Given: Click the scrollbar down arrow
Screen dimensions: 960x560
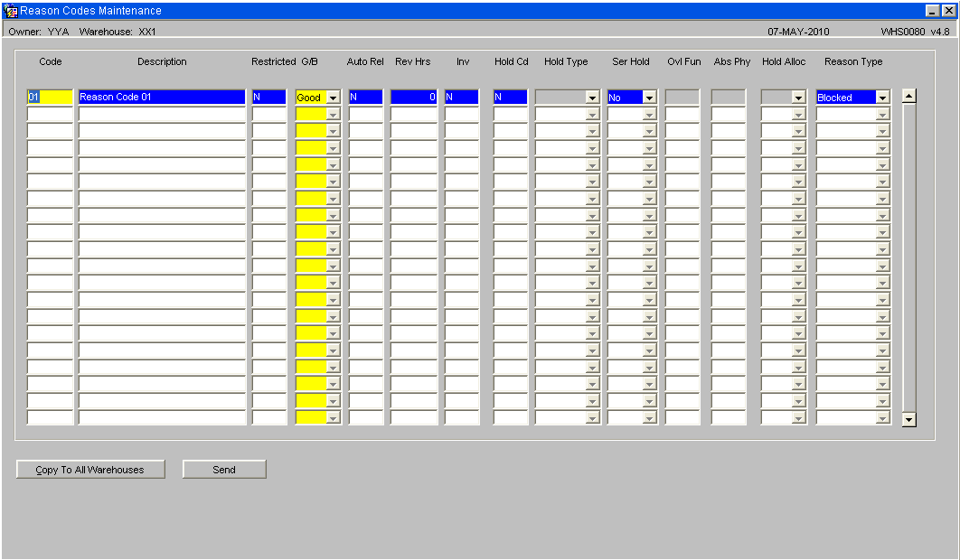Looking at the screenshot, I should pyautogui.click(x=909, y=419).
